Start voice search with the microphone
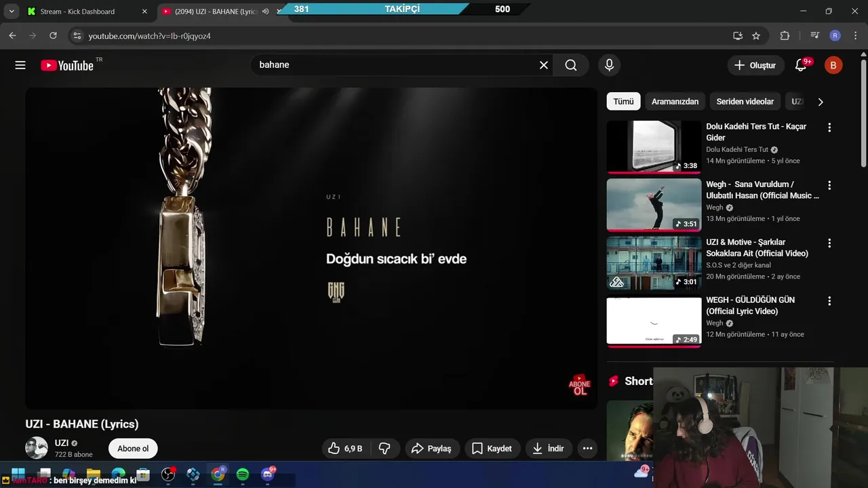The image size is (868, 488). [x=609, y=65]
